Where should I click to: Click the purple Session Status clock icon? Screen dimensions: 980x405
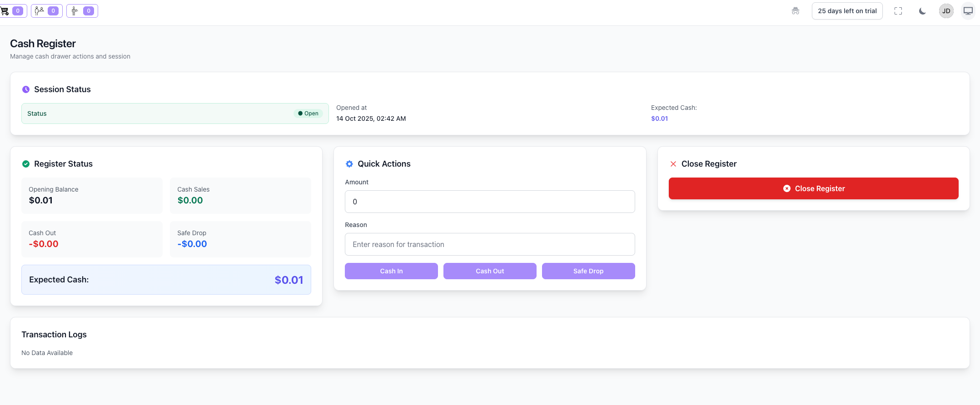click(x=26, y=89)
